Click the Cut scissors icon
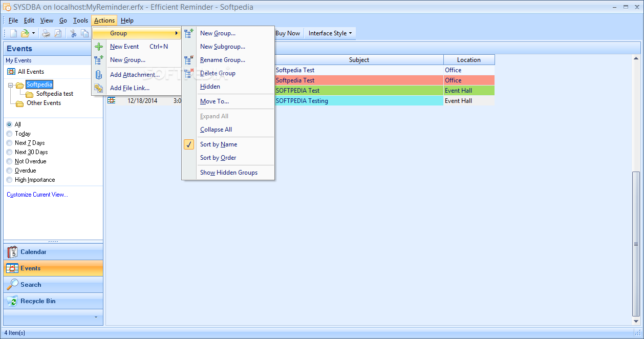The width and height of the screenshot is (644, 339). (73, 33)
